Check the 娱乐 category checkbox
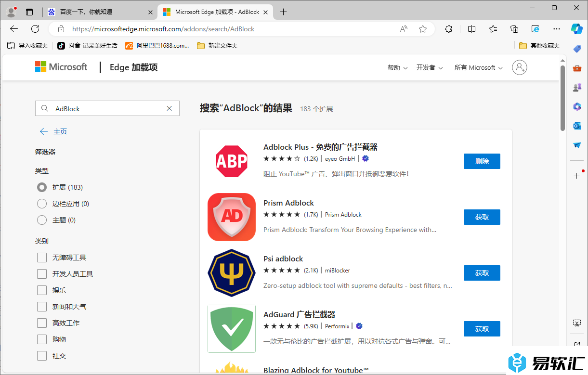 click(42, 290)
